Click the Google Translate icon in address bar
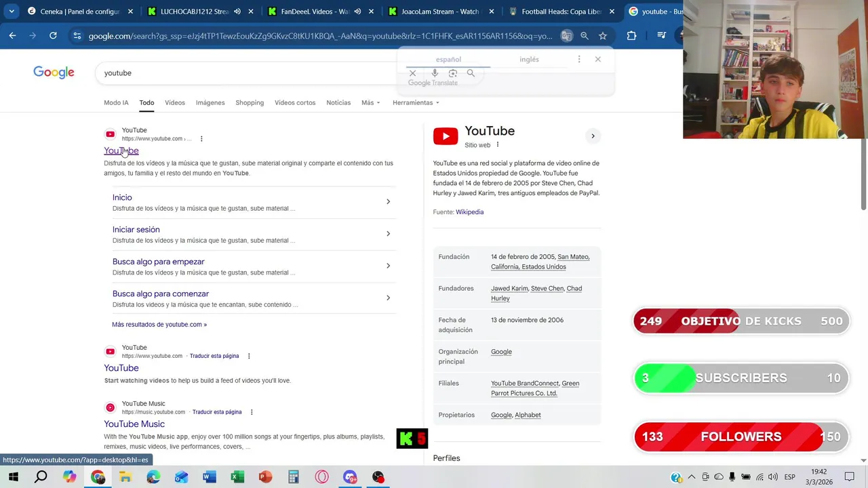Screen dimensions: 868x488 566,35
